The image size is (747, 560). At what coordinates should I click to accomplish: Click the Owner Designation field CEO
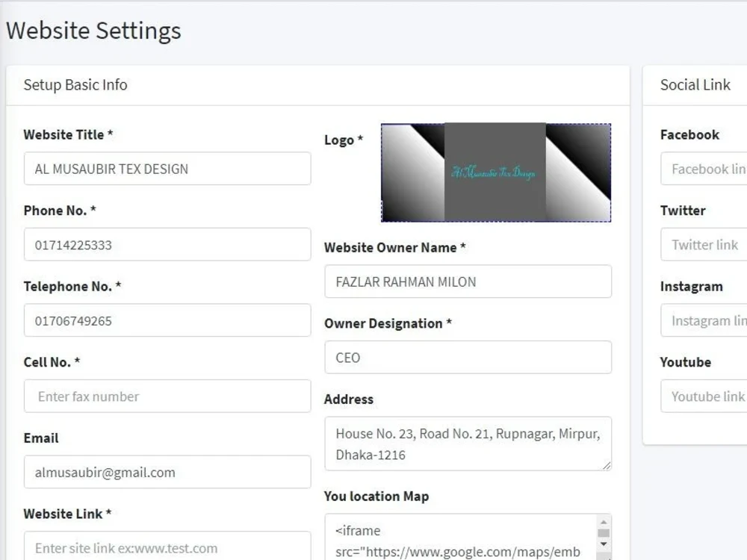(468, 357)
